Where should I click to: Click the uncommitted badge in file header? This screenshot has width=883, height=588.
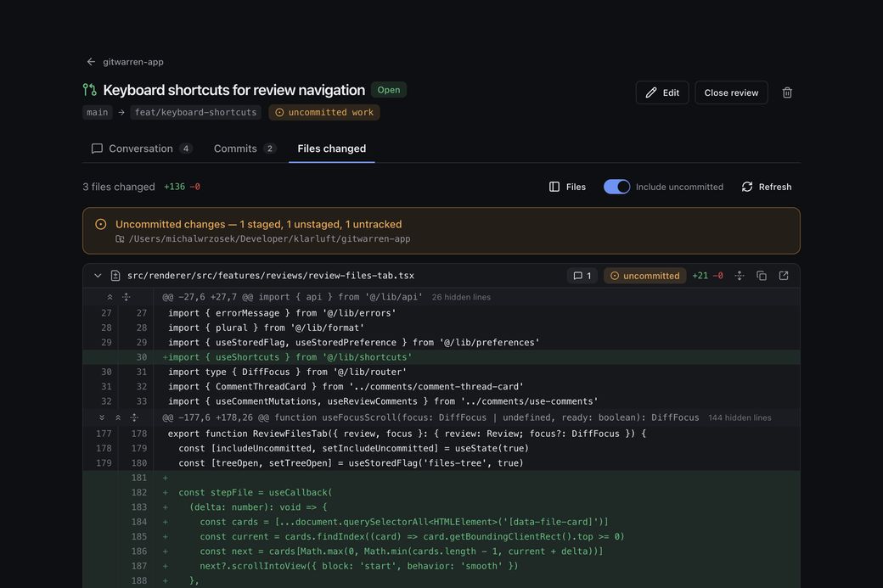(x=644, y=276)
